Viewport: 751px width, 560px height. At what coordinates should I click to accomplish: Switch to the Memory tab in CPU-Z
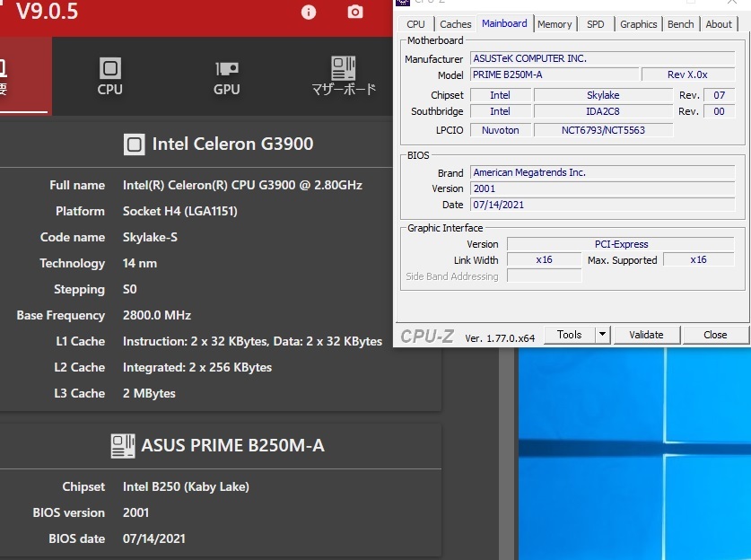tap(555, 24)
